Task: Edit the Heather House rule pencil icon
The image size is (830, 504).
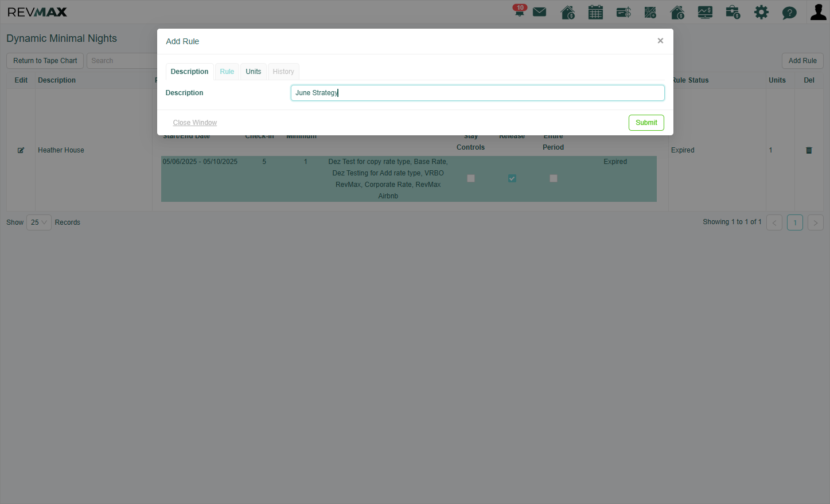Action: [21, 150]
